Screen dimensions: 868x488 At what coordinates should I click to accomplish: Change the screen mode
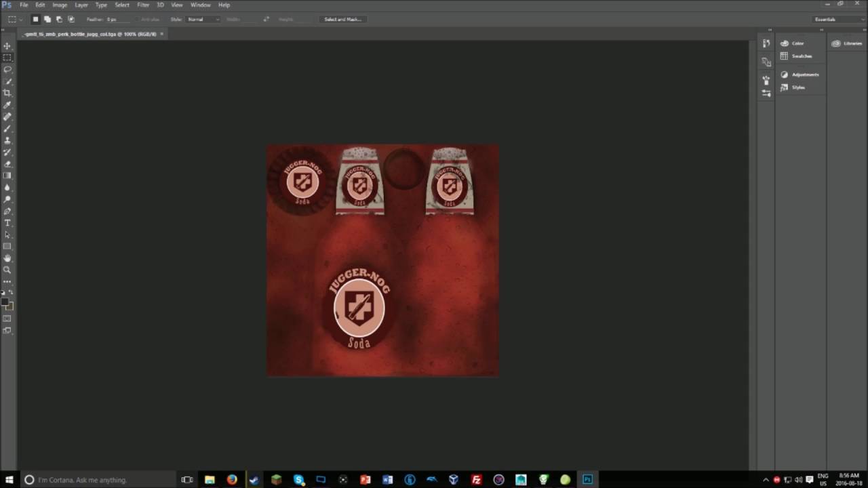(7, 331)
